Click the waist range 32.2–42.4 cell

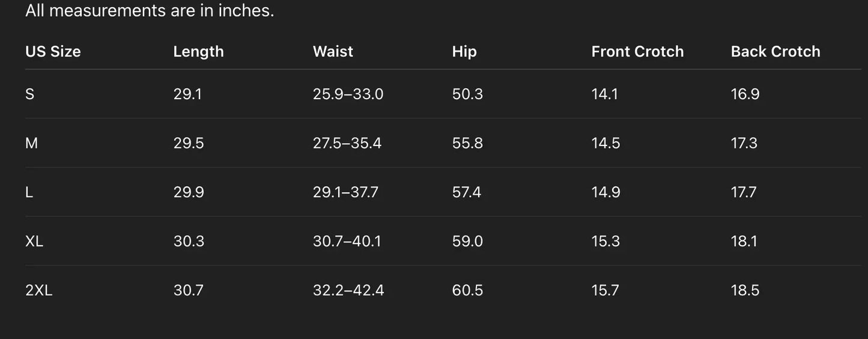[348, 291]
